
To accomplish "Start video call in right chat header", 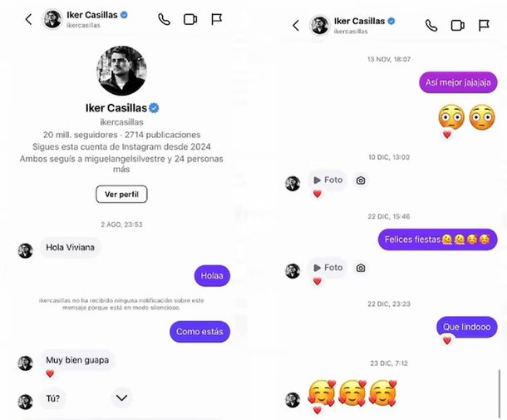I will coord(457,26).
